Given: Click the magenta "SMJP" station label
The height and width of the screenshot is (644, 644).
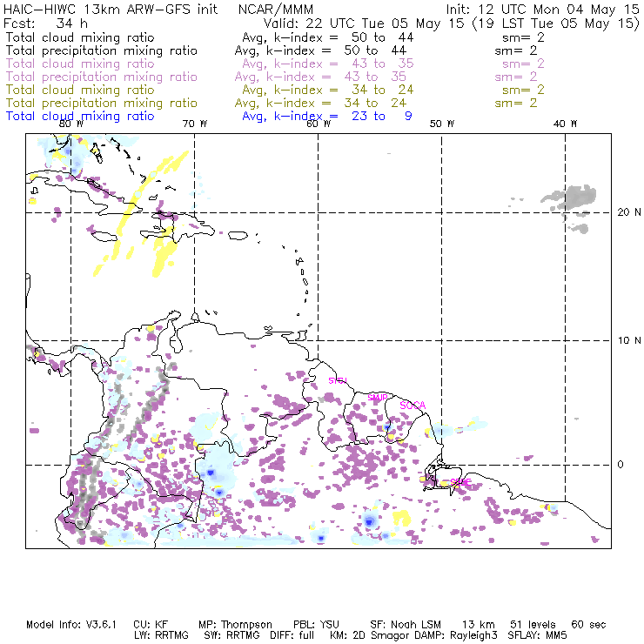Looking at the screenshot, I should point(378,398).
